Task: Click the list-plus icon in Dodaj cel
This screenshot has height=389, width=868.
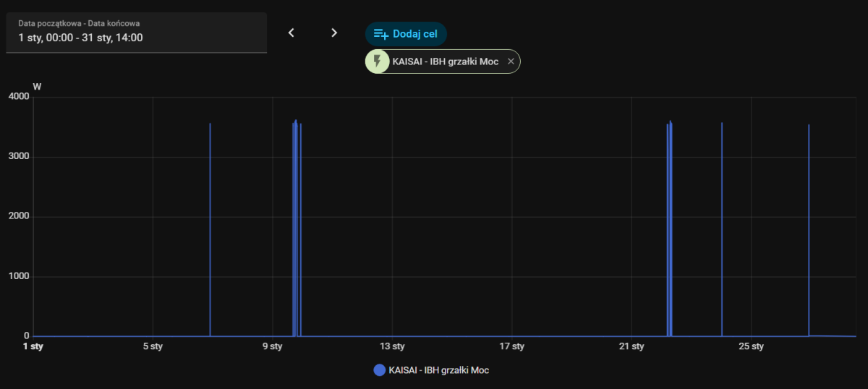Action: pos(380,34)
